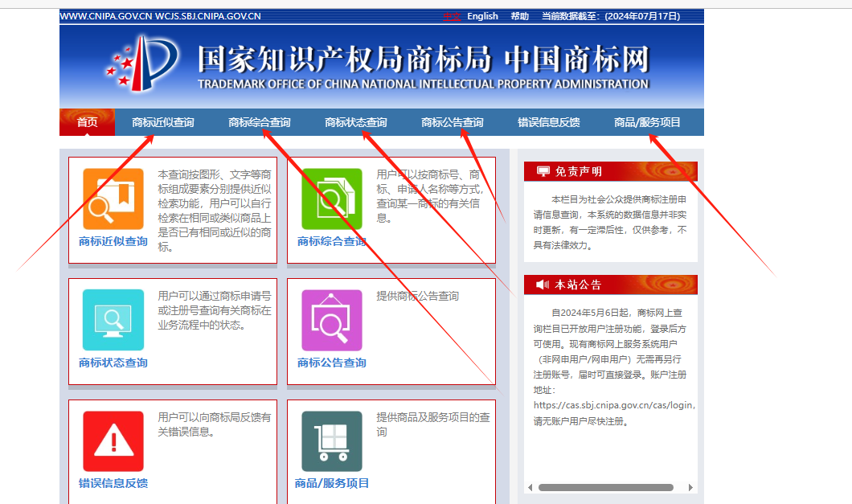Open 商标综合查询 in the navigation bar
Viewport: 852px width, 504px height.
(259, 122)
